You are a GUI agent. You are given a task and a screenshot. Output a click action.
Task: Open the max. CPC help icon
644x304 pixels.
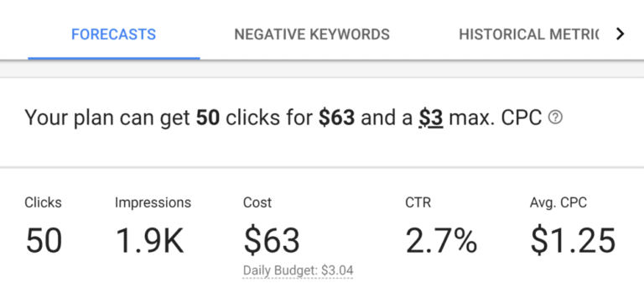[x=555, y=118]
